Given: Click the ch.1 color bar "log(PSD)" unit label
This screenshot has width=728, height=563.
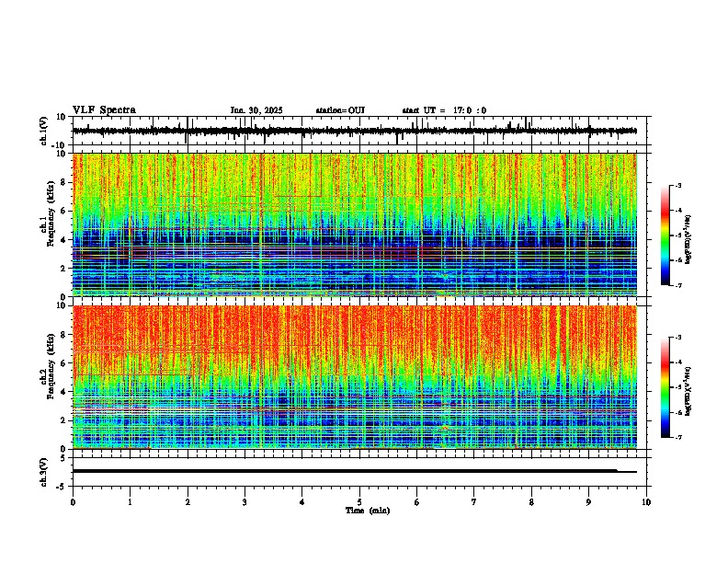Looking at the screenshot, I should [x=688, y=239].
